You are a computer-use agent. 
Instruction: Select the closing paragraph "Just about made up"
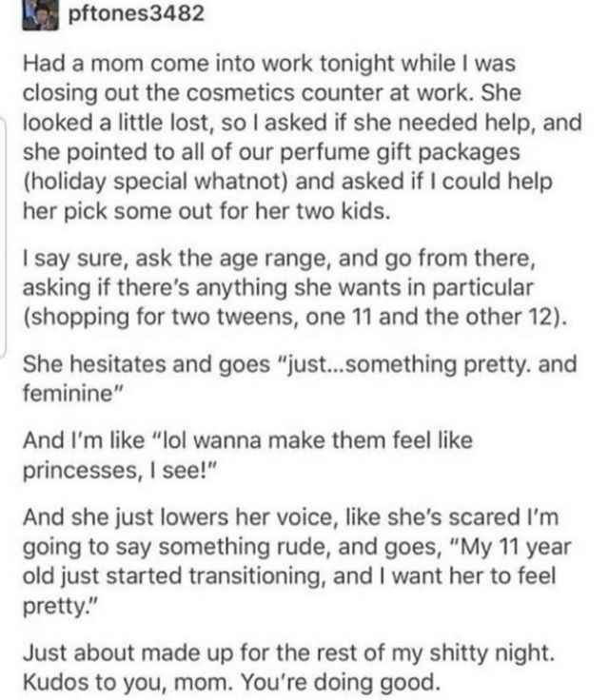(288, 668)
